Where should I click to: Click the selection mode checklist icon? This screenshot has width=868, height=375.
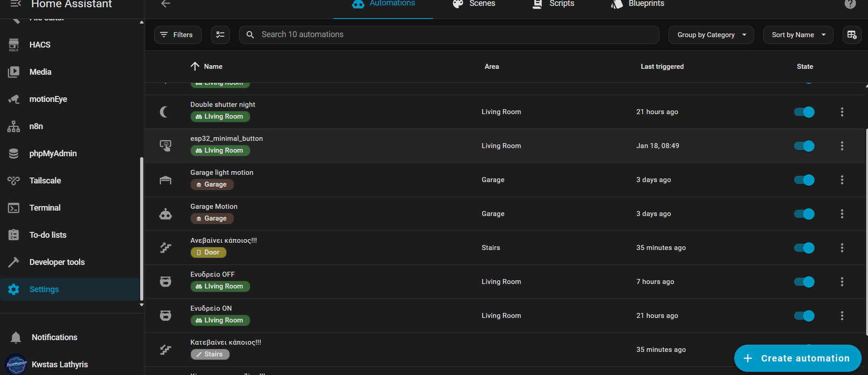click(220, 35)
